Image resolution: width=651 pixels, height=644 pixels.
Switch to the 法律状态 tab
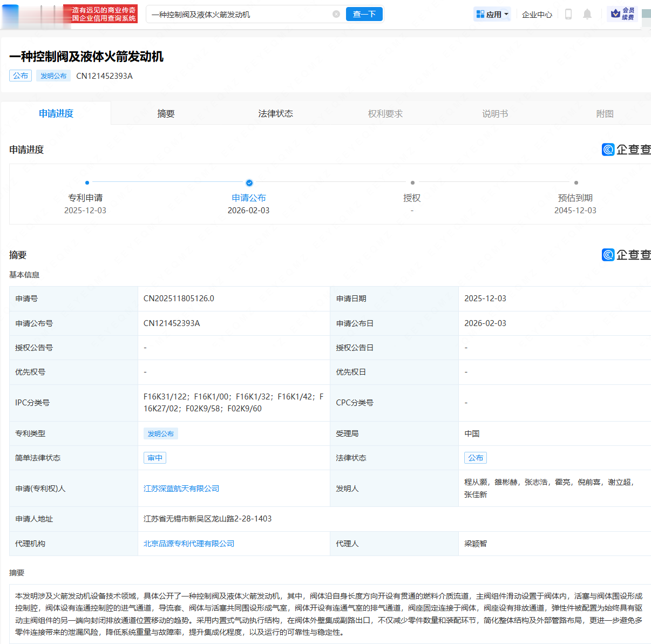coord(275,113)
